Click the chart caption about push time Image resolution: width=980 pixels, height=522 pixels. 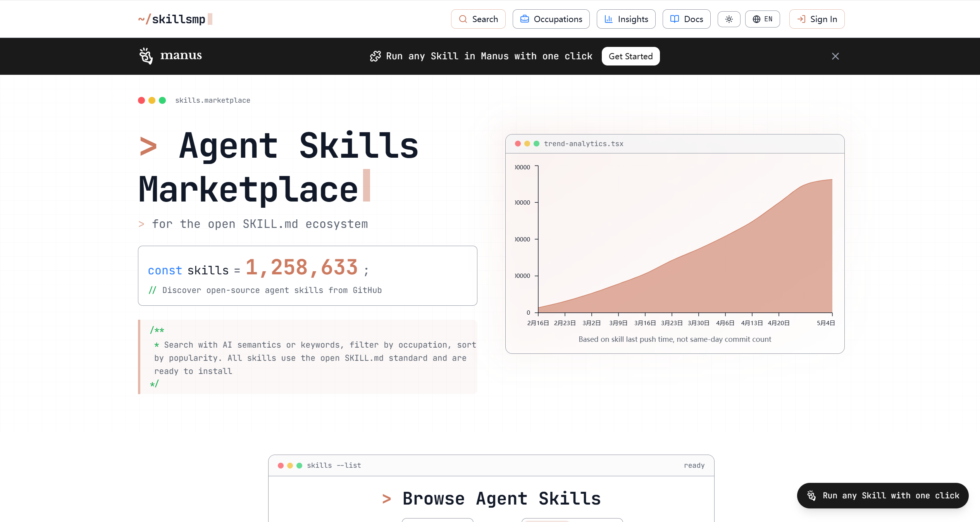tap(675, 339)
